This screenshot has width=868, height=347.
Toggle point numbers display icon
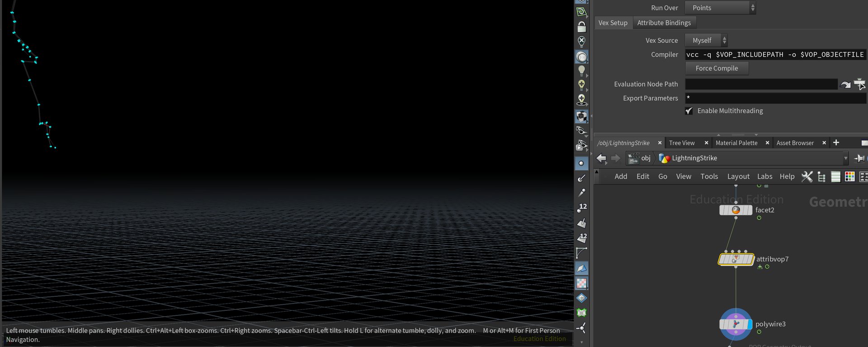pyautogui.click(x=581, y=207)
